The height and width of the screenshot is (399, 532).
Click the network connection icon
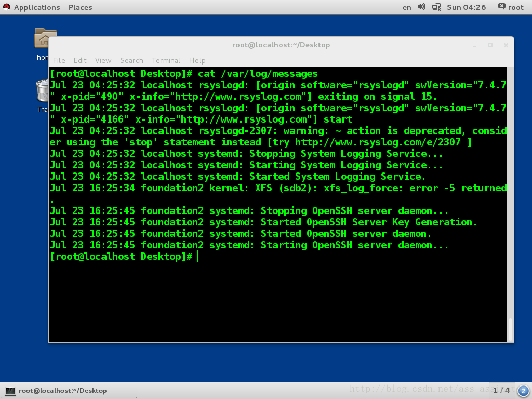pyautogui.click(x=436, y=7)
